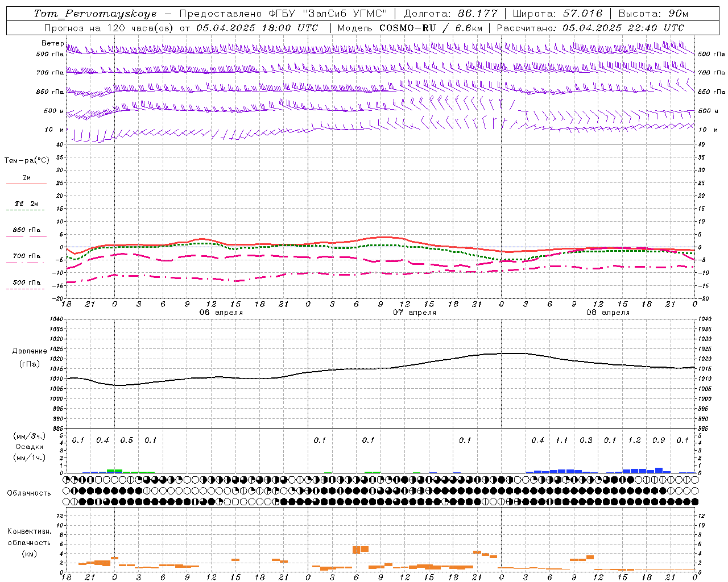Click the tallest orange convective cloud bar
728x582 pixels.
[357, 550]
